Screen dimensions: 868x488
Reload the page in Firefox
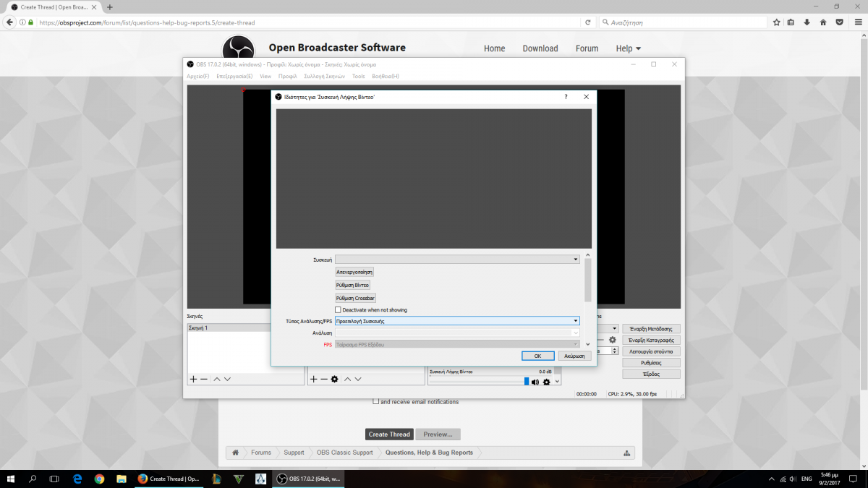point(588,22)
